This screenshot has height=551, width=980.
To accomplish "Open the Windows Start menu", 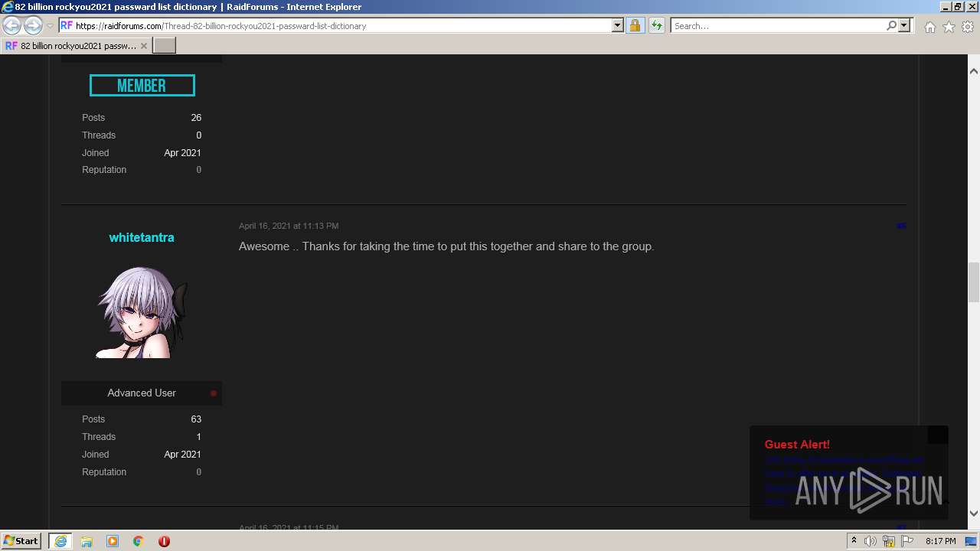I will 21,541.
